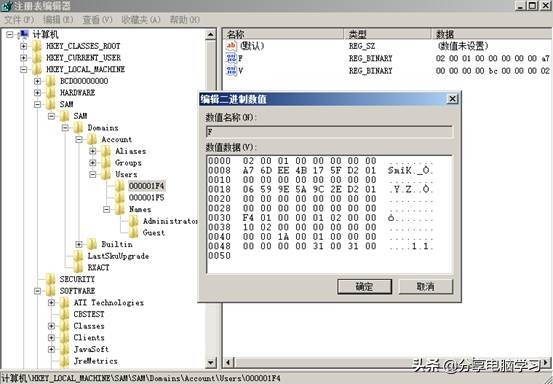This screenshot has width=553, height=384.
Task: Expand the Groups node
Action: point(92,162)
